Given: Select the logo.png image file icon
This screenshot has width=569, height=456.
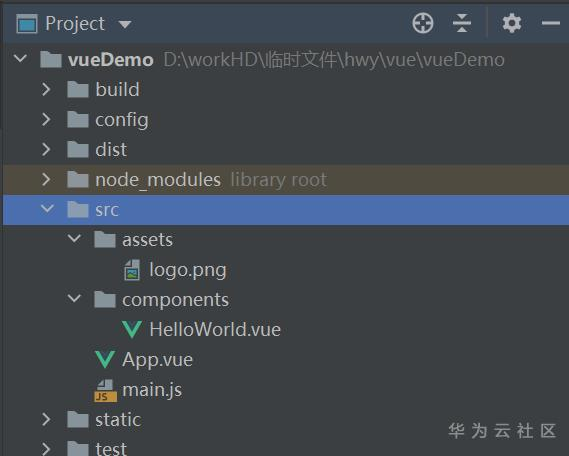Looking at the screenshot, I should coord(132,270).
